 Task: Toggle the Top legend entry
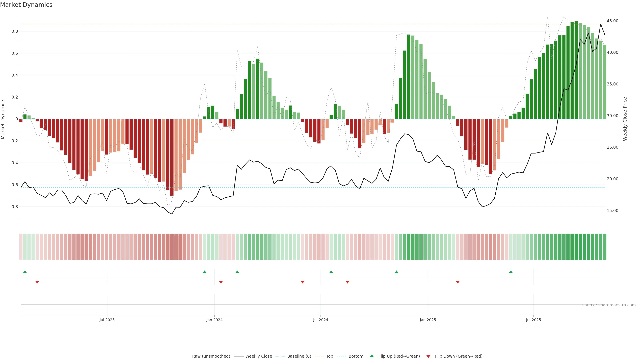(x=330, y=356)
